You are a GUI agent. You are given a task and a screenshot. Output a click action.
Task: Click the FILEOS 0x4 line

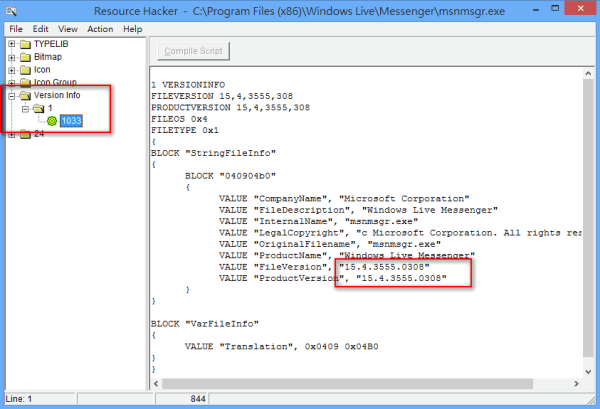pos(179,119)
